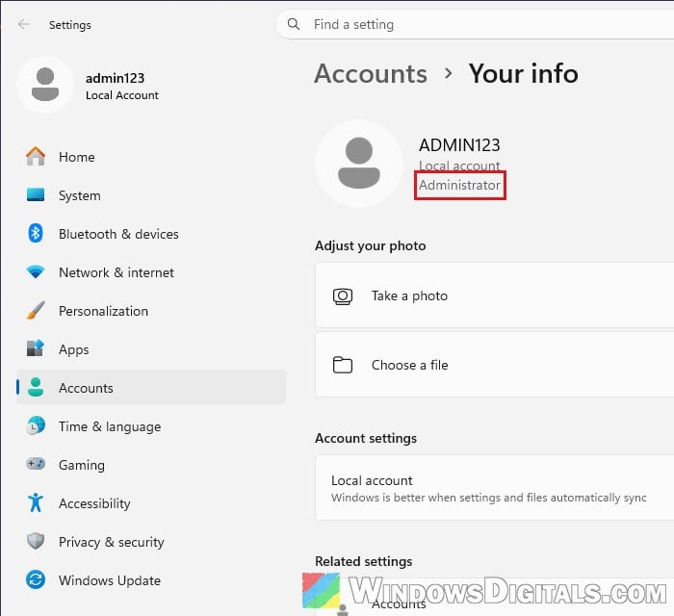Image resolution: width=674 pixels, height=616 pixels.
Task: Click the ADMIN123 username heading
Action: (x=459, y=145)
